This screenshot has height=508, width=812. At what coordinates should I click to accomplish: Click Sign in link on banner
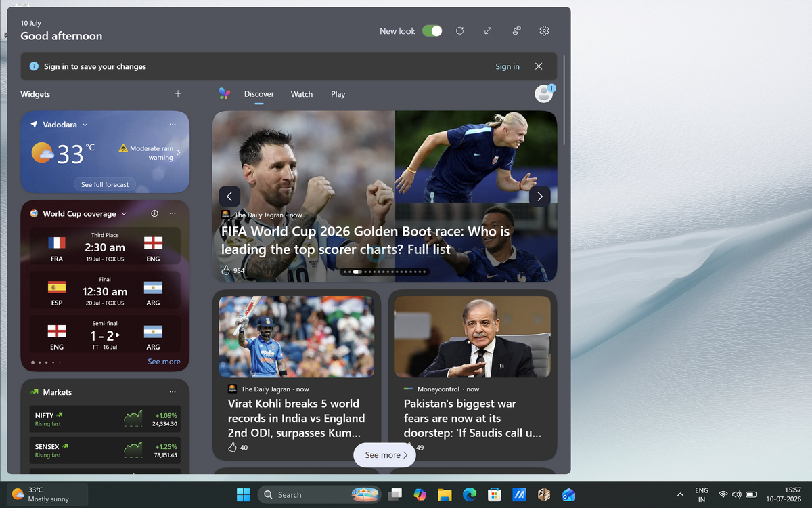tap(507, 66)
